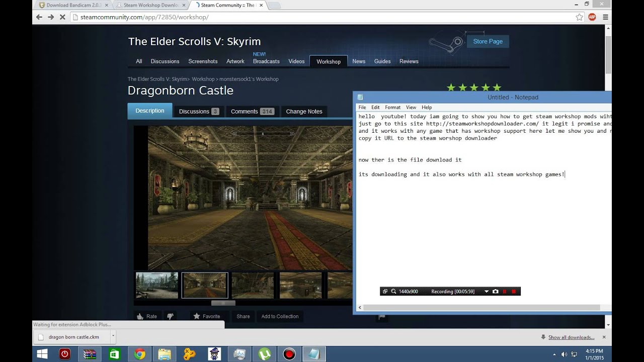Give the mod a thumbs down
644x362 pixels.
click(170, 316)
